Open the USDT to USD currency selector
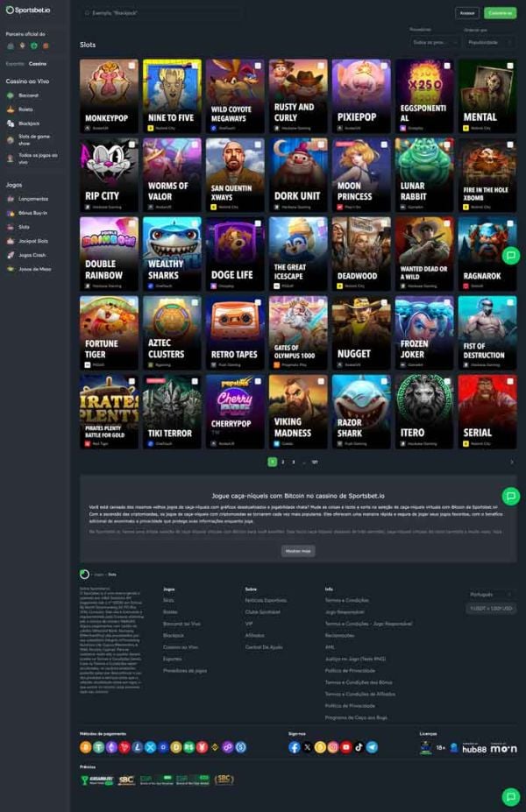This screenshot has height=812, width=526. pos(490,609)
